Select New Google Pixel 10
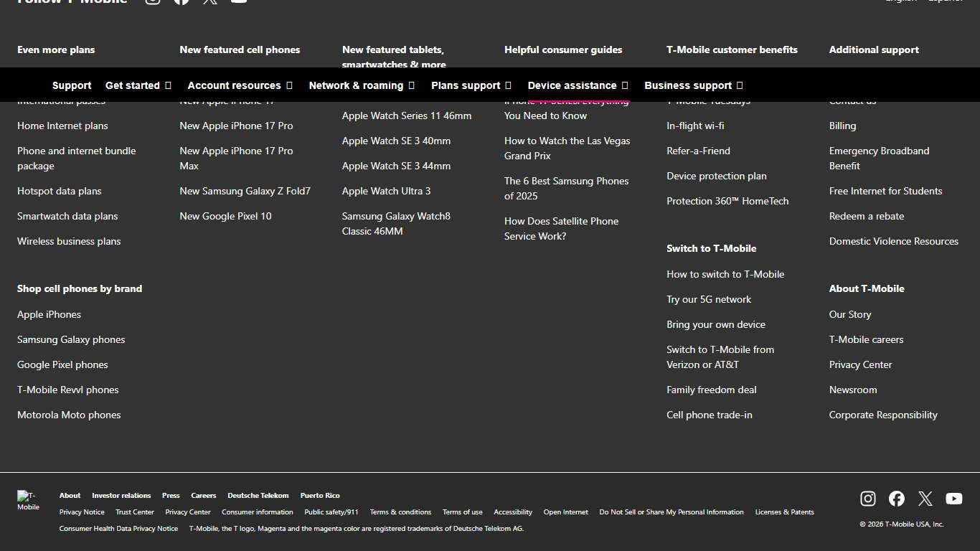This screenshot has height=551, width=980. point(225,215)
